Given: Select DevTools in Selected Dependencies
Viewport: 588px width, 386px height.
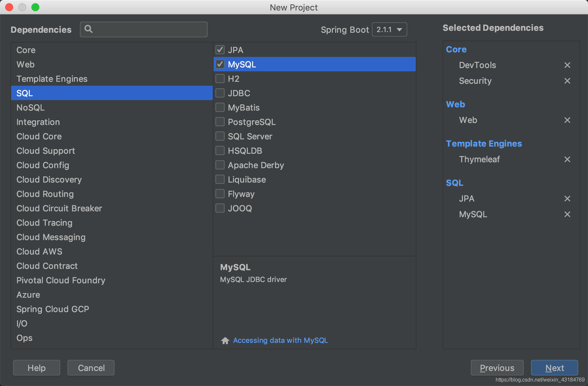Looking at the screenshot, I should tap(477, 65).
